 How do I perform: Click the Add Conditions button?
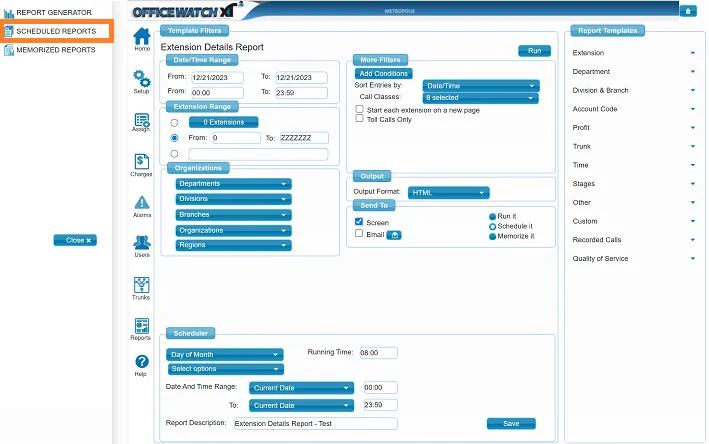point(383,73)
